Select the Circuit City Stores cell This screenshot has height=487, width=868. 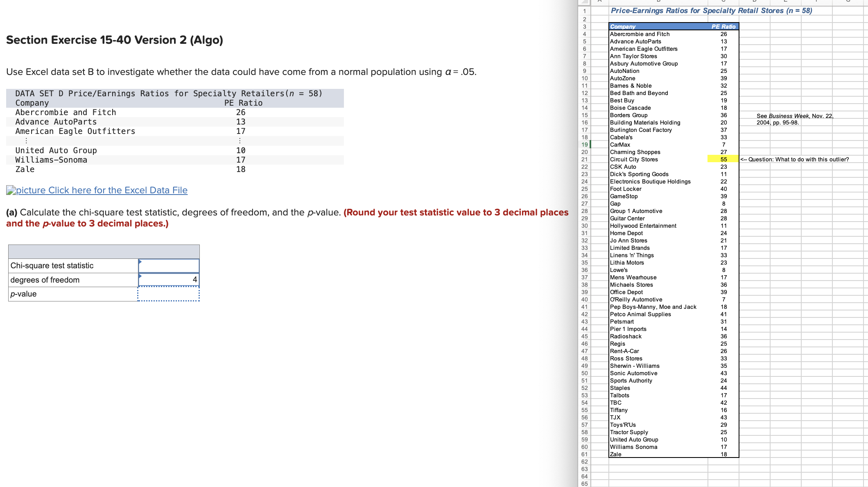pos(639,159)
